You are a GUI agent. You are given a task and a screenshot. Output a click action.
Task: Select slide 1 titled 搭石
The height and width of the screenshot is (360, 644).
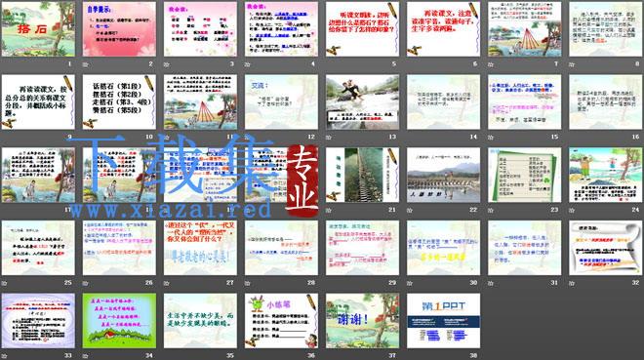[38, 29]
